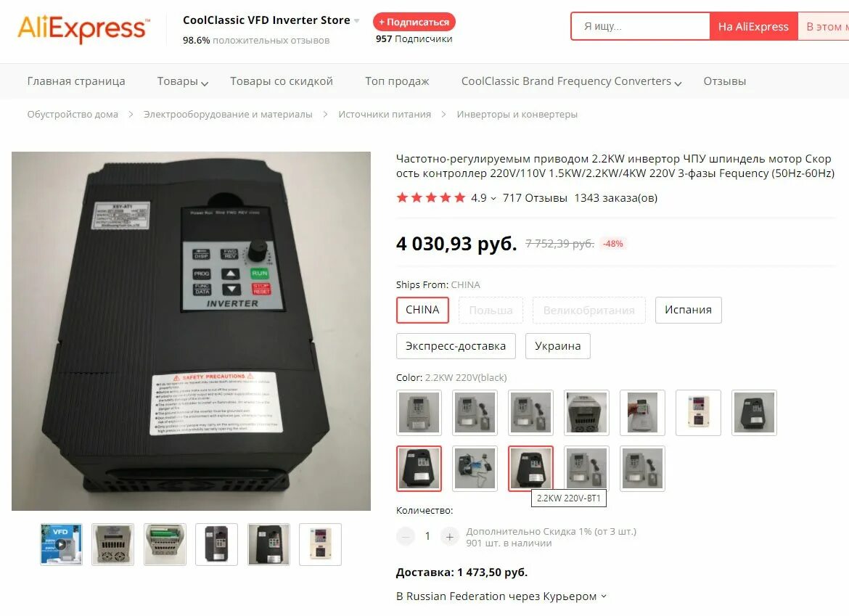Decrease quantity with the minus button
The width and height of the screenshot is (849, 616).
[x=406, y=536]
